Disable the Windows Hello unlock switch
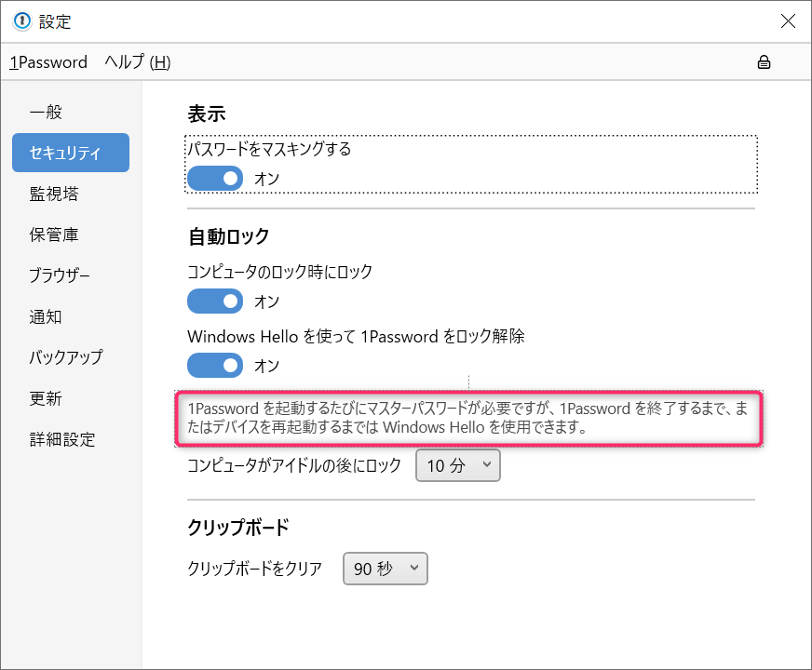Viewport: 812px width, 670px height. point(215,366)
